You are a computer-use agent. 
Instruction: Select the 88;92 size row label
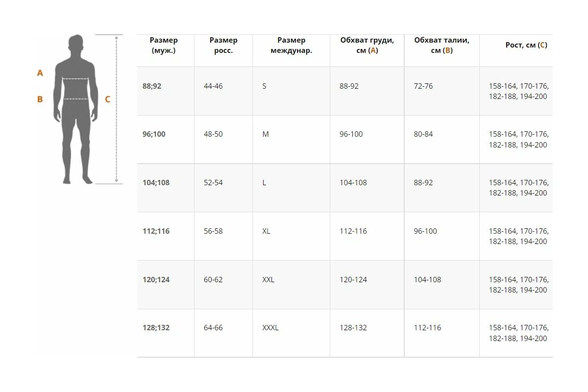(152, 86)
